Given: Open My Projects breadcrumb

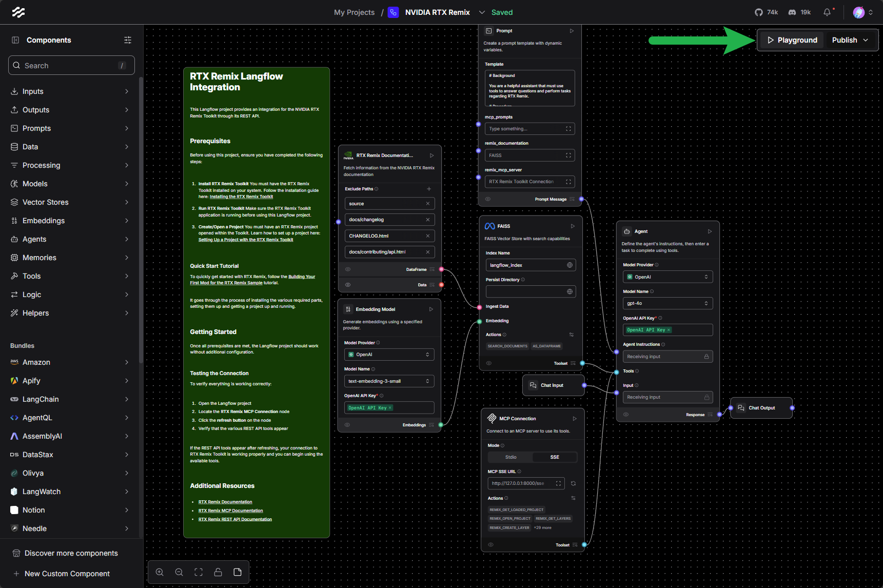Looking at the screenshot, I should tap(354, 12).
